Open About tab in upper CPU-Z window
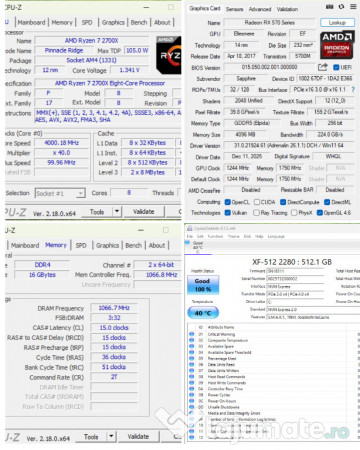This screenshot has width=360, height=450. [162, 22]
